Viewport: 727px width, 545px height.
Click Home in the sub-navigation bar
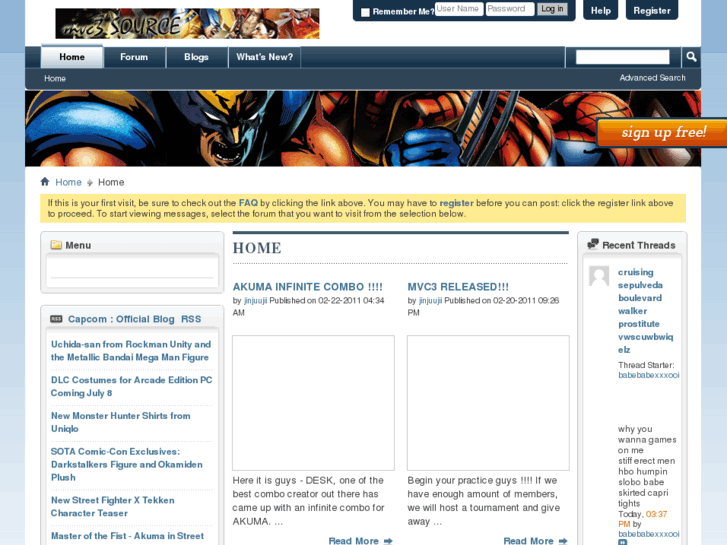(x=55, y=78)
